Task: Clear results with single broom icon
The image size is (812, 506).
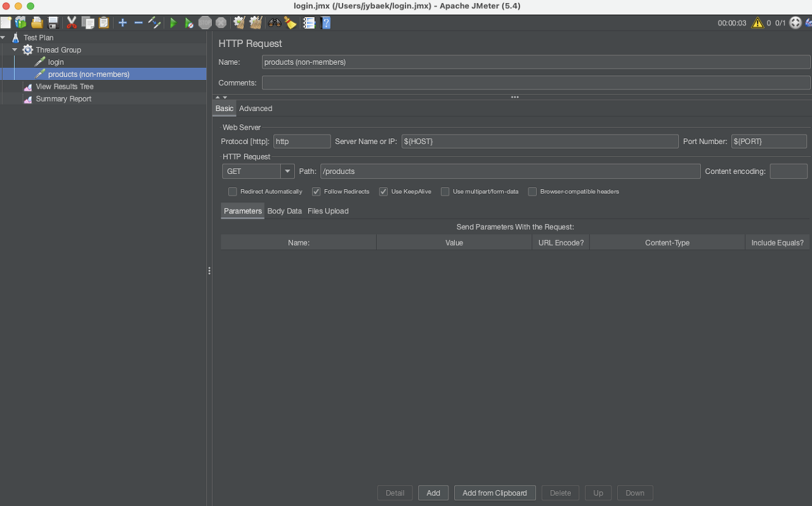Action: pos(239,23)
